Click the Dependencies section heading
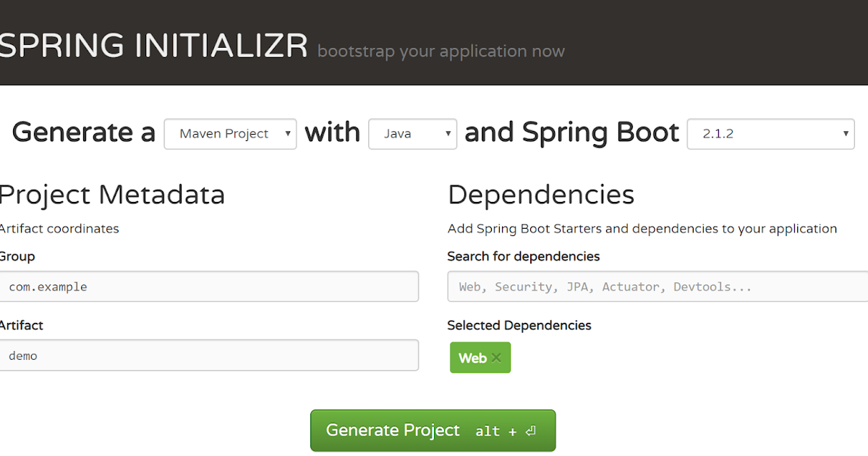 [540, 195]
